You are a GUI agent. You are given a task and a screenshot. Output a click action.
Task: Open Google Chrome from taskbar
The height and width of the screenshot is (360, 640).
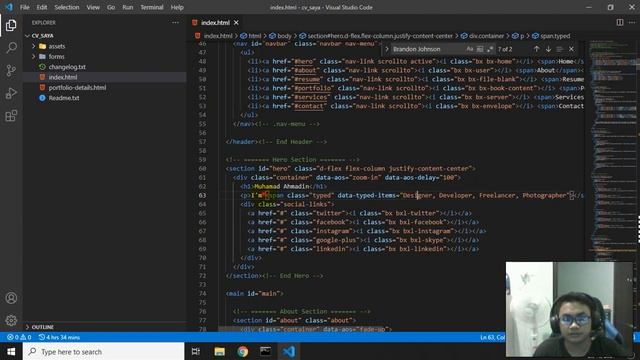click(x=242, y=351)
